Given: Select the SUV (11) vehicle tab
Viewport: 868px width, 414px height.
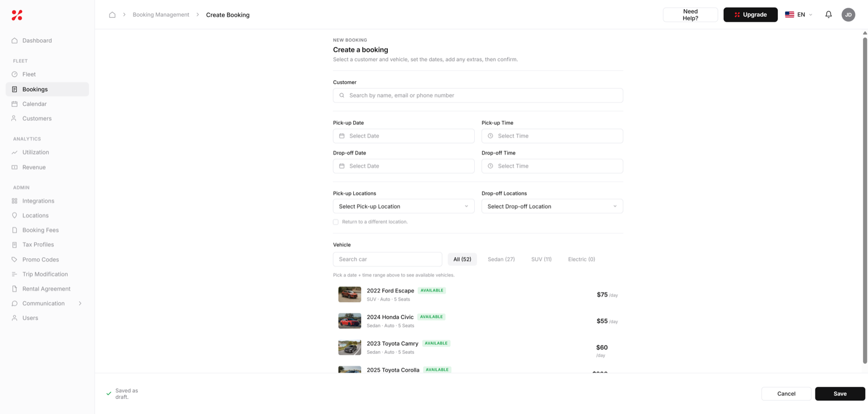Looking at the screenshot, I should coord(541,259).
